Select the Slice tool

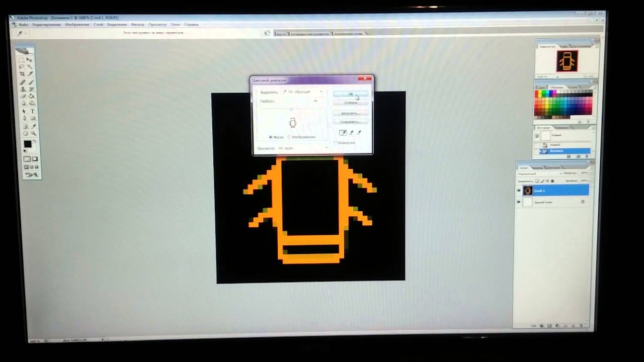(x=30, y=73)
